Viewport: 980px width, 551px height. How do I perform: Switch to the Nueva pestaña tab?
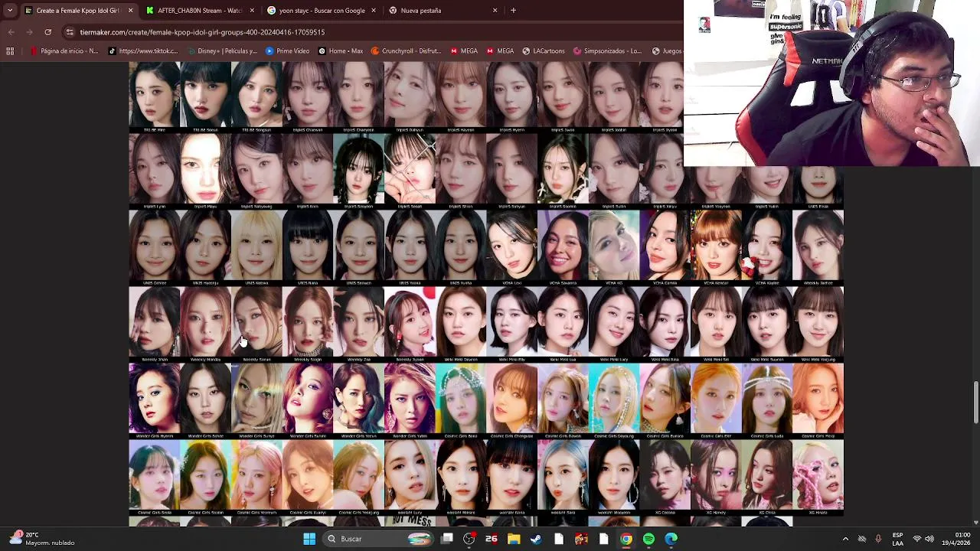click(443, 11)
